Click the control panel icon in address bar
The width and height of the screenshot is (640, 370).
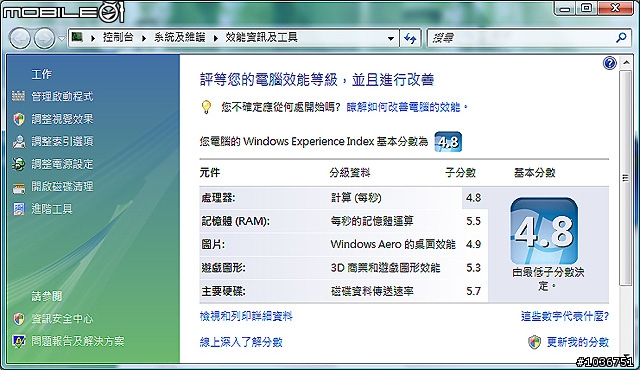pos(77,38)
